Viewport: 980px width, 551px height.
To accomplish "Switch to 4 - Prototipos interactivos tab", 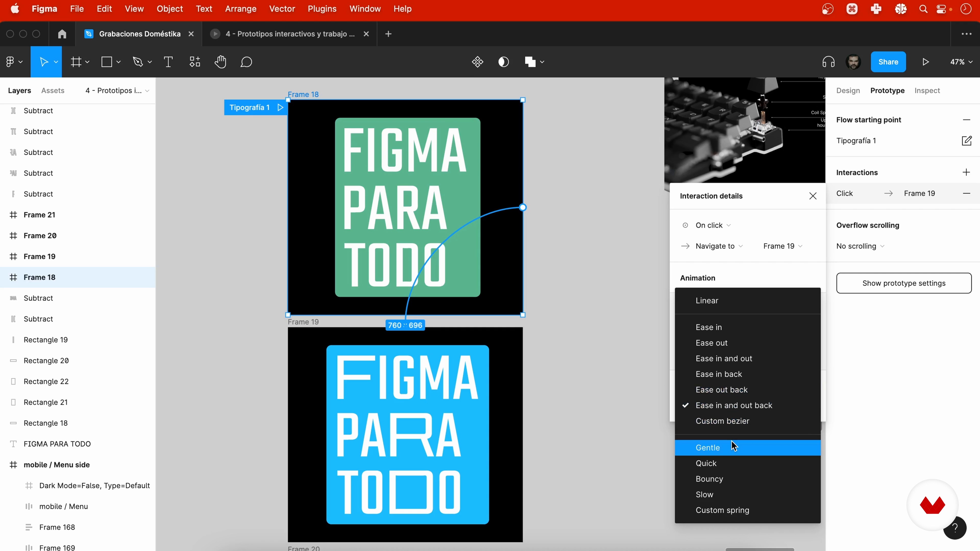I will [x=290, y=34].
